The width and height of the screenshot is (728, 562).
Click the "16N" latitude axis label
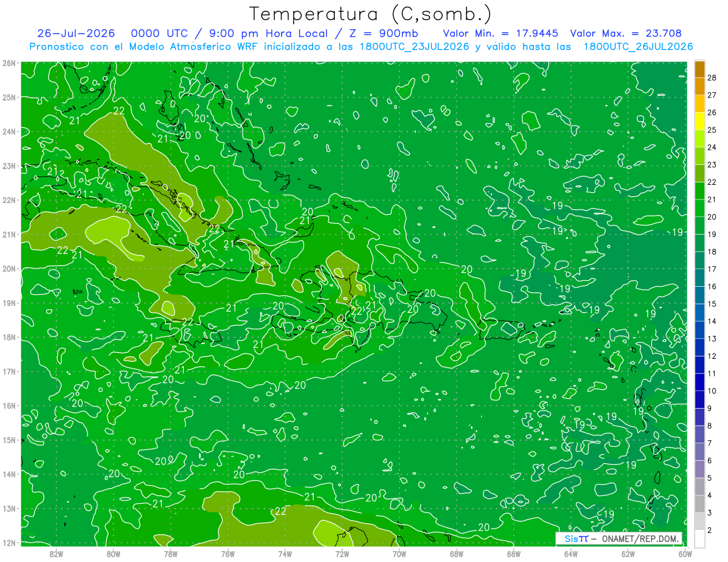pyautogui.click(x=9, y=406)
